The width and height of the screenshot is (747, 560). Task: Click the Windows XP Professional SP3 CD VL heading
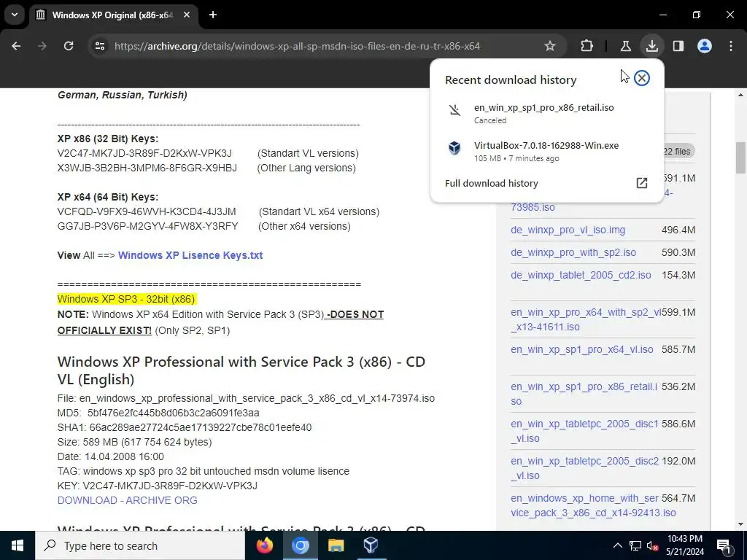tap(241, 370)
